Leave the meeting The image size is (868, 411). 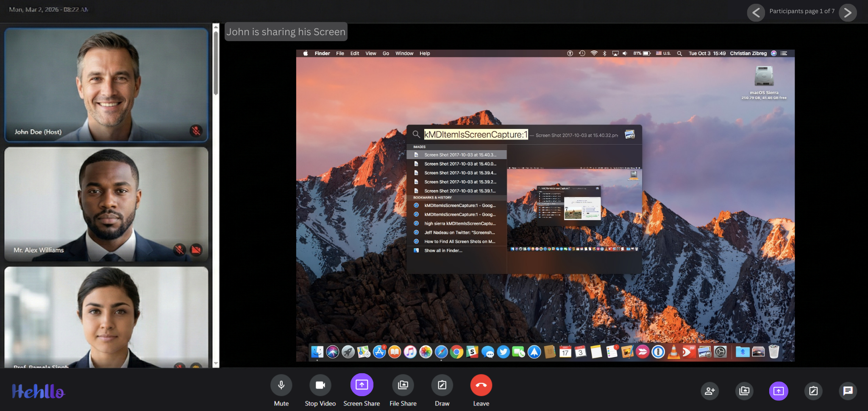tap(481, 385)
